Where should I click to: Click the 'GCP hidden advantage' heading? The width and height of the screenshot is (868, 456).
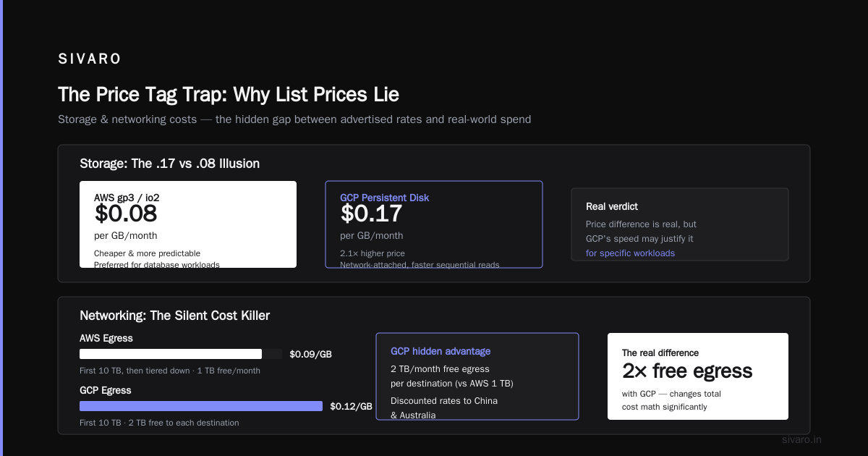(441, 351)
